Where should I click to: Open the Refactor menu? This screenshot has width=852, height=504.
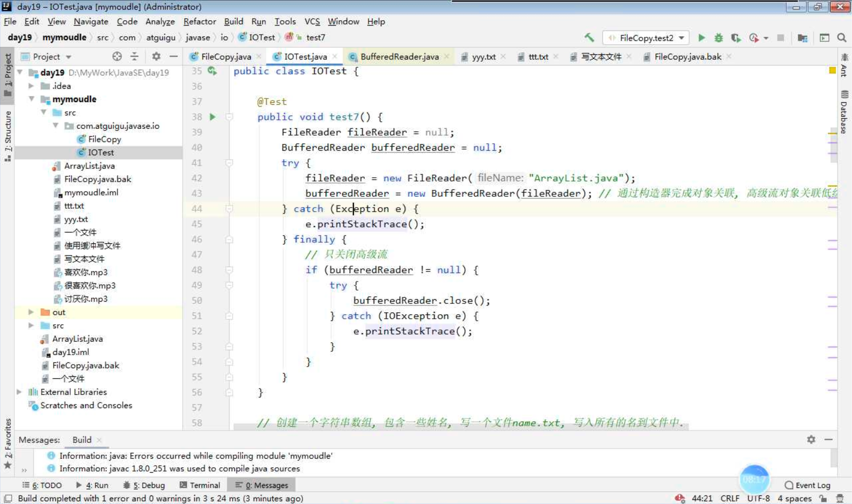tap(200, 21)
